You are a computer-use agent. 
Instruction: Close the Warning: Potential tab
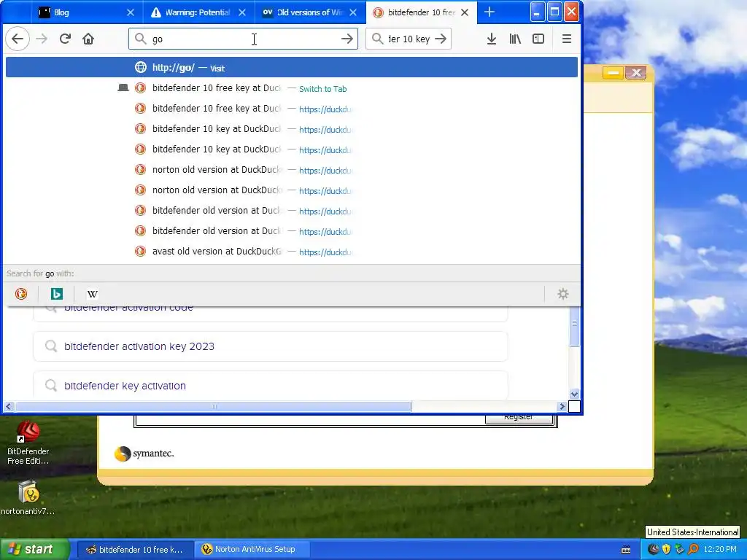tap(242, 12)
